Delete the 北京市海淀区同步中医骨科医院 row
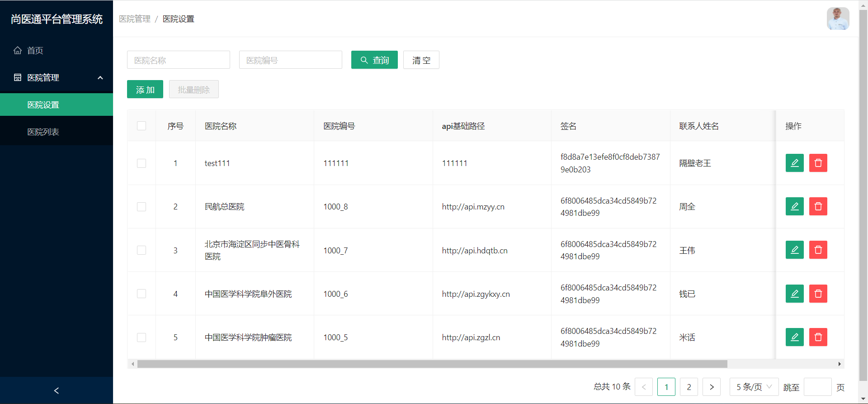 pyautogui.click(x=818, y=250)
